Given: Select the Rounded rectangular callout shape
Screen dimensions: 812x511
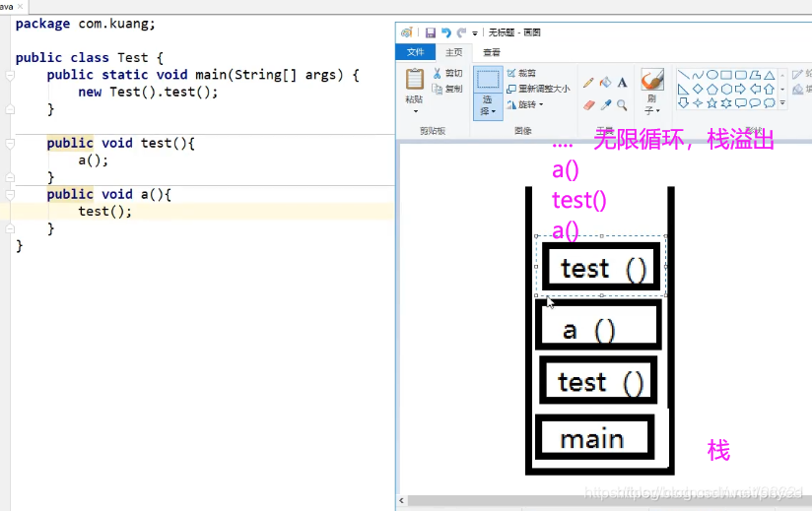Looking at the screenshot, I should (741, 103).
